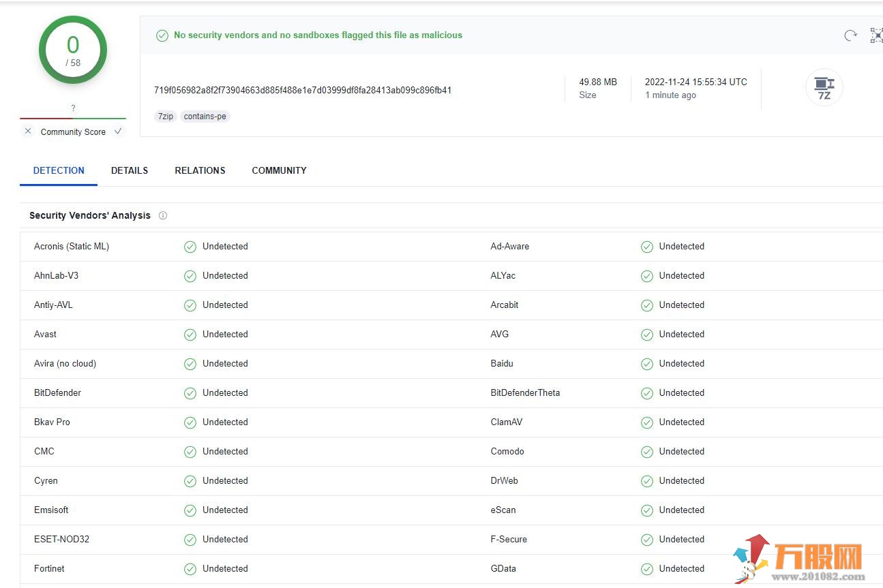Click the check icon for CMC
Viewport: 883px width, 588px height.
click(190, 452)
